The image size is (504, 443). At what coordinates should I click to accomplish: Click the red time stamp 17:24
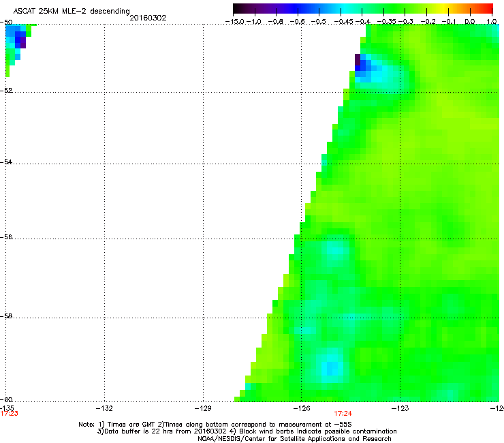pyautogui.click(x=343, y=414)
